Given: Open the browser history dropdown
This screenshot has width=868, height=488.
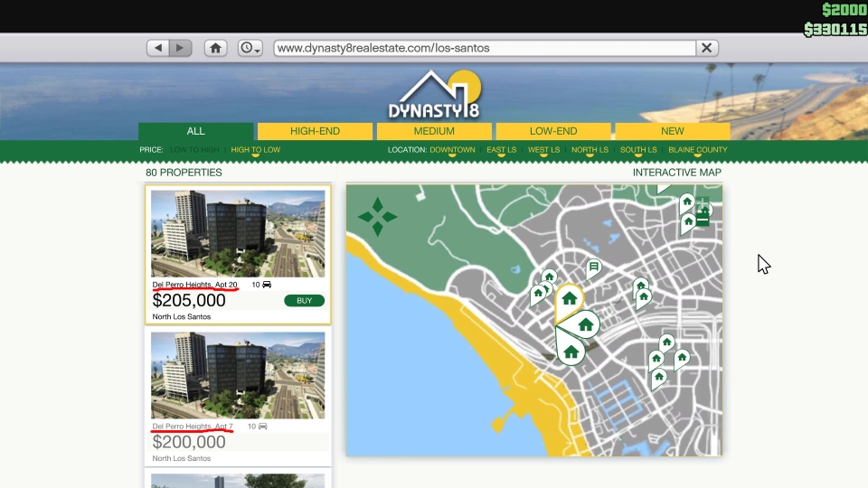Looking at the screenshot, I should click(250, 48).
